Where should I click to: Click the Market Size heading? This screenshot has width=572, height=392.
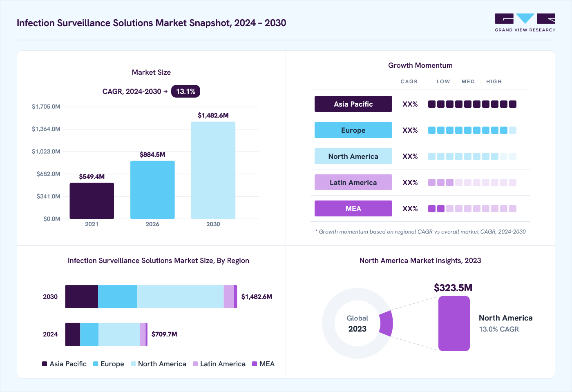click(x=151, y=72)
